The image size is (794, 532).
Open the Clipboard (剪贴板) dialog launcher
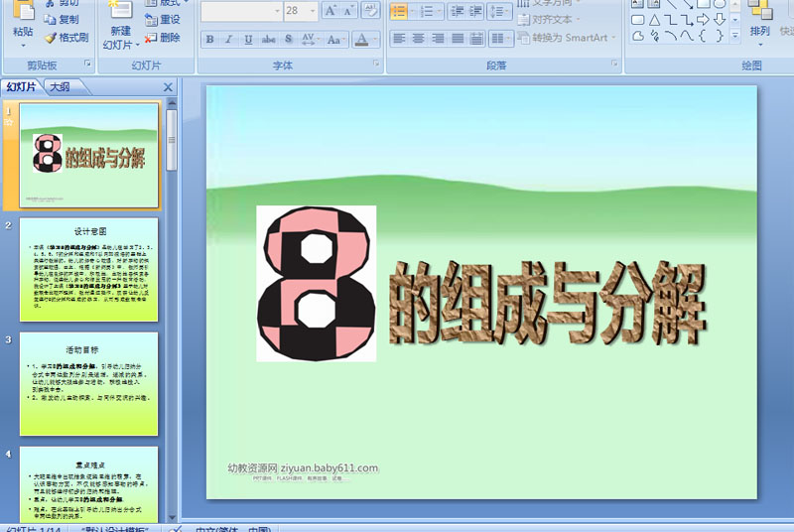pos(87,64)
